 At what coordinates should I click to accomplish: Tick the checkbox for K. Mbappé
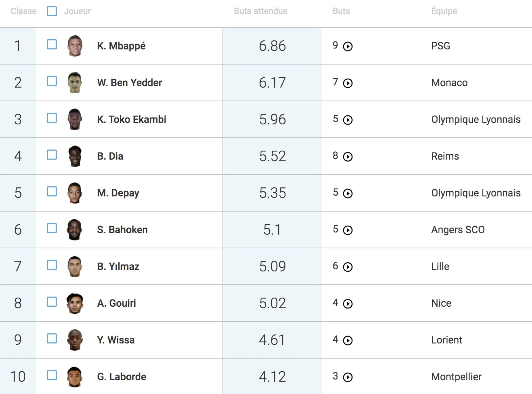point(52,45)
